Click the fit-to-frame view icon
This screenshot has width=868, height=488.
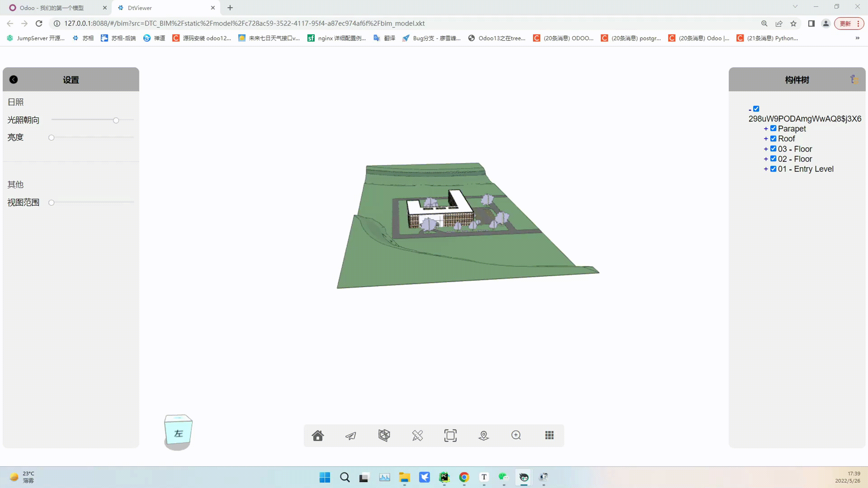pos(450,435)
